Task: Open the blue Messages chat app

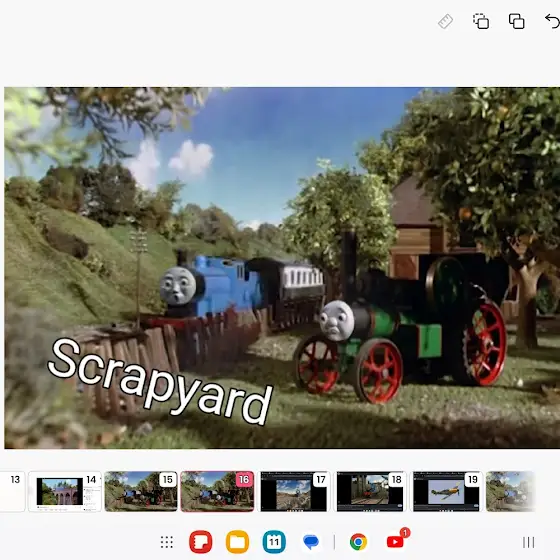Action: pos(311,542)
